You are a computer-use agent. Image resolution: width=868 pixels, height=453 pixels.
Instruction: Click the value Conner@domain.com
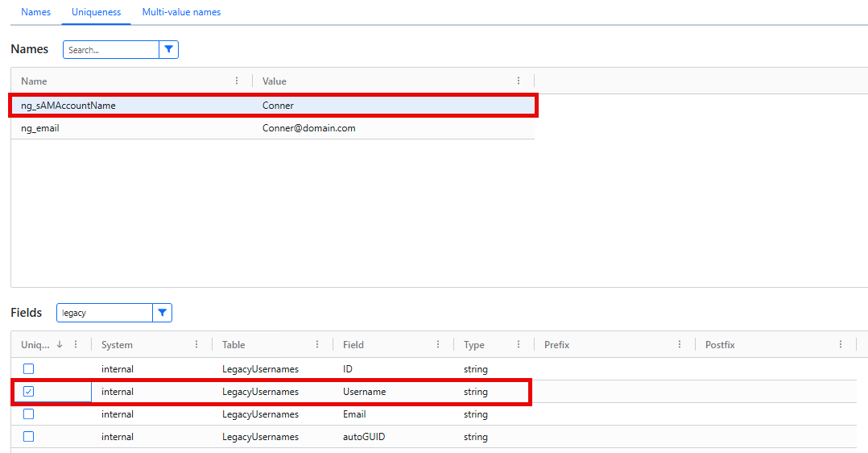click(x=309, y=128)
